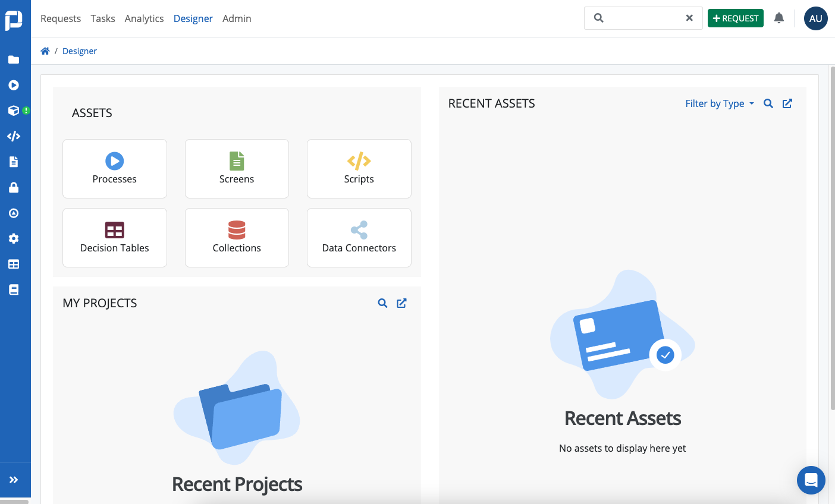Image resolution: width=835 pixels, height=504 pixels.
Task: Click the green +REQUEST button
Action: tap(736, 18)
